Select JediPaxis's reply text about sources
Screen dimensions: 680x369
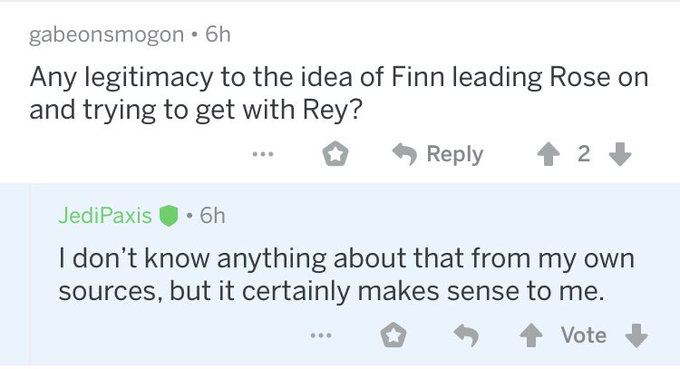347,274
